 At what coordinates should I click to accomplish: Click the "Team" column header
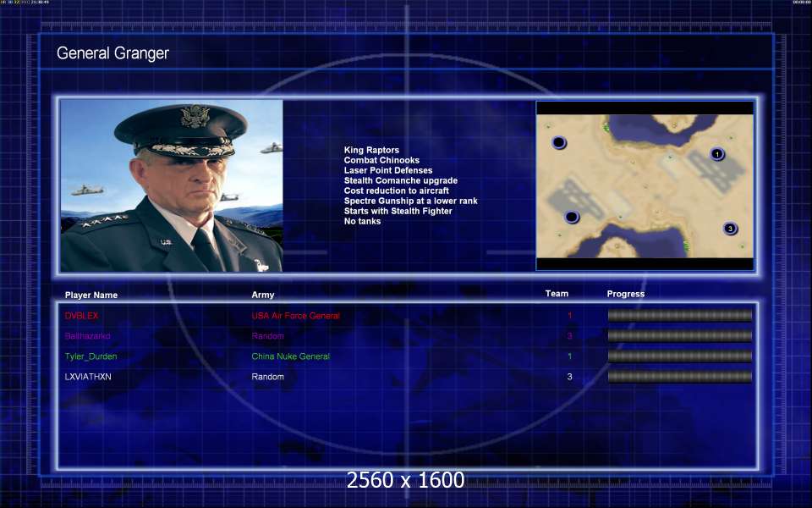click(557, 294)
